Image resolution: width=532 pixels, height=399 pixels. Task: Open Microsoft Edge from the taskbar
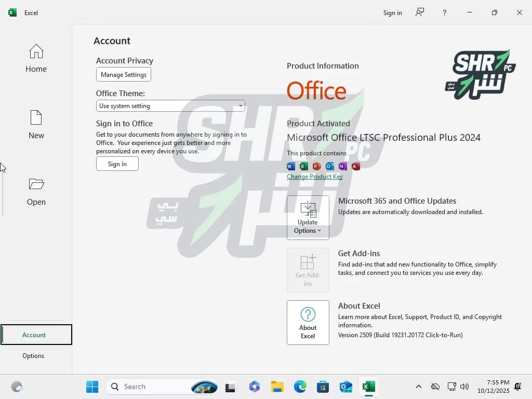coord(300,387)
